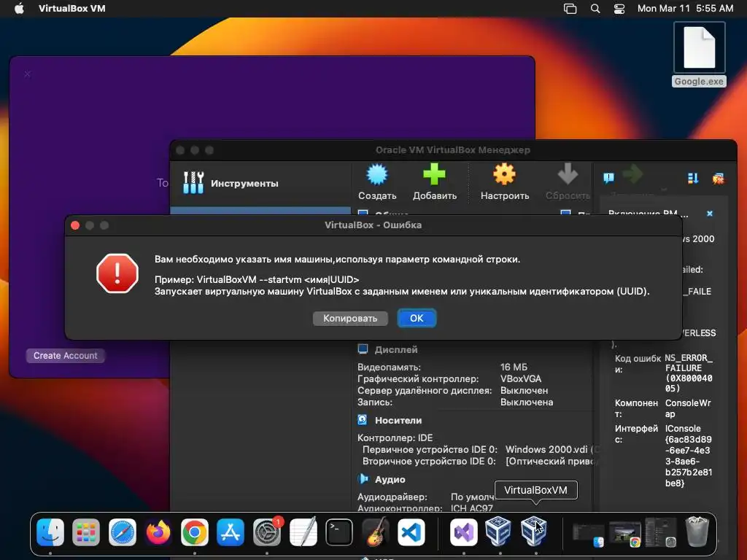Open TextEdit from the dock
Screen dimensions: 747x560
(303, 532)
